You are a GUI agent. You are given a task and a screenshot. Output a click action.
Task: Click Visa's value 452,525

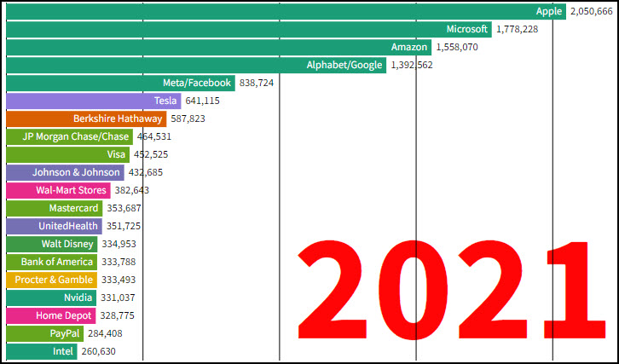(151, 155)
